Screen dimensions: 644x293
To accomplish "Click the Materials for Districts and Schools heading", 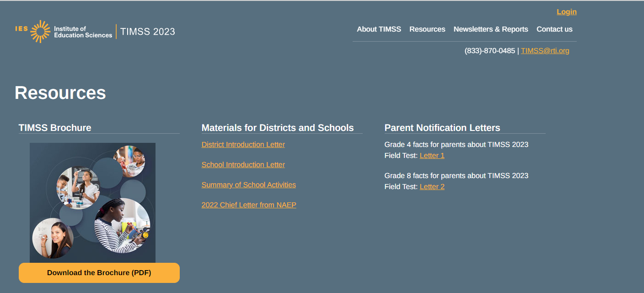I will (277, 128).
